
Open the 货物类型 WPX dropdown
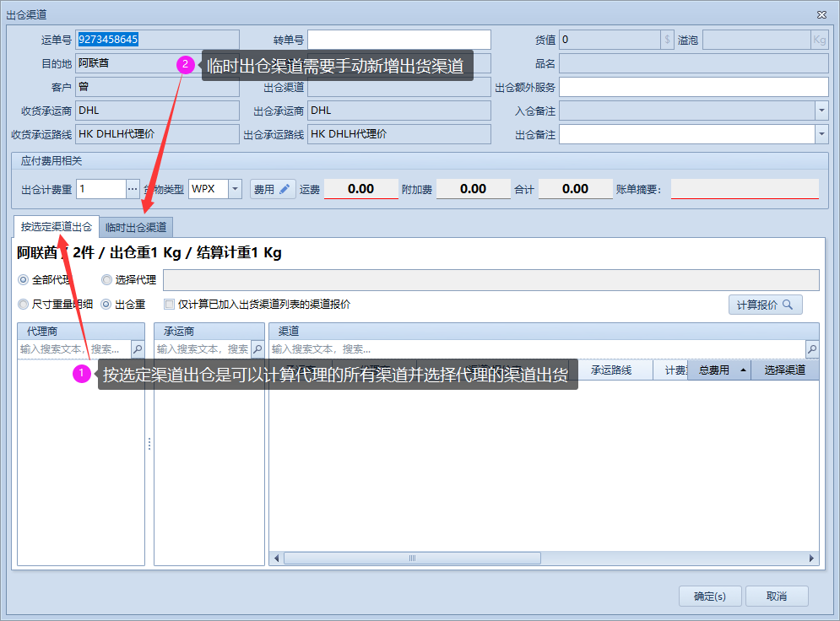point(235,189)
